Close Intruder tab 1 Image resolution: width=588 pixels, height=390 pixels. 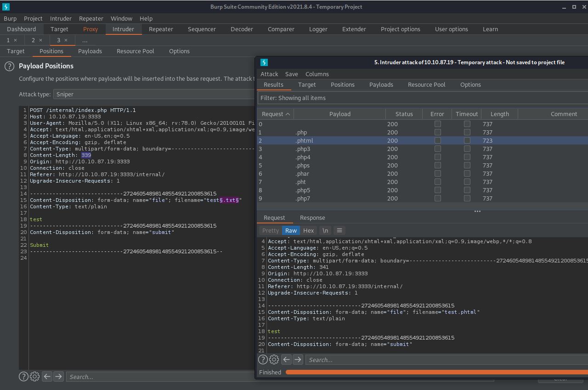pyautogui.click(x=15, y=40)
